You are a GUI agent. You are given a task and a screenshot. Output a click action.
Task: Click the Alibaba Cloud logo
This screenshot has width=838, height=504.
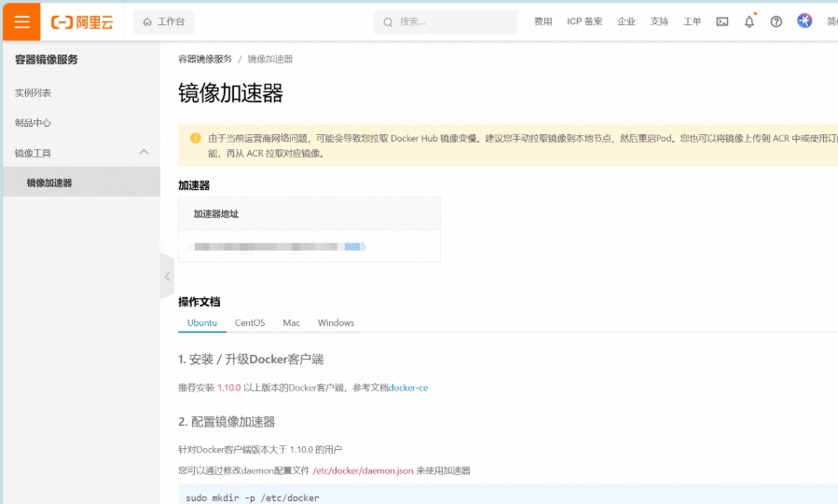82,21
